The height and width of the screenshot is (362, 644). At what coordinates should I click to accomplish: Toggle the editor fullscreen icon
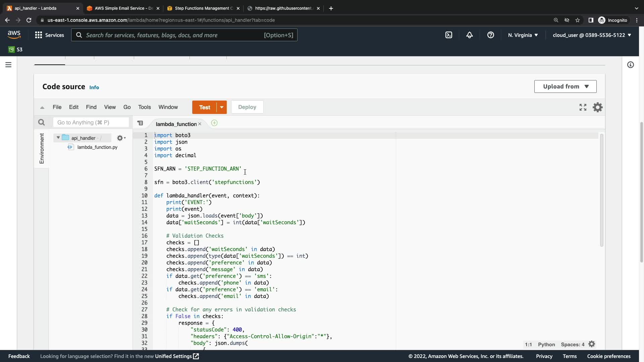(x=583, y=107)
